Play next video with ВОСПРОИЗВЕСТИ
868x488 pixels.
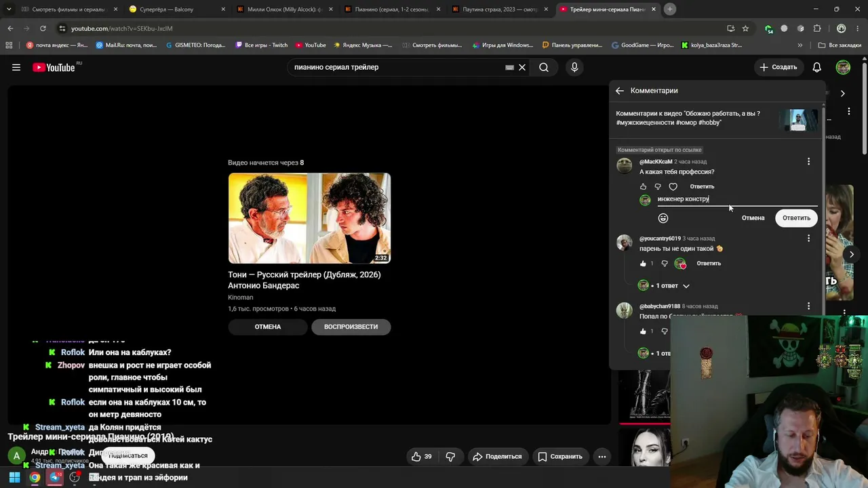[x=351, y=327]
